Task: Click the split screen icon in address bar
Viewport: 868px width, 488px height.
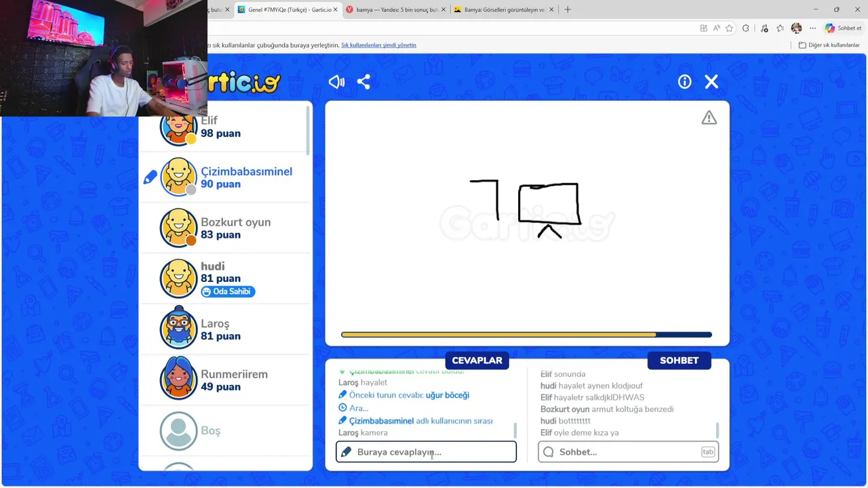Action: coord(703,28)
